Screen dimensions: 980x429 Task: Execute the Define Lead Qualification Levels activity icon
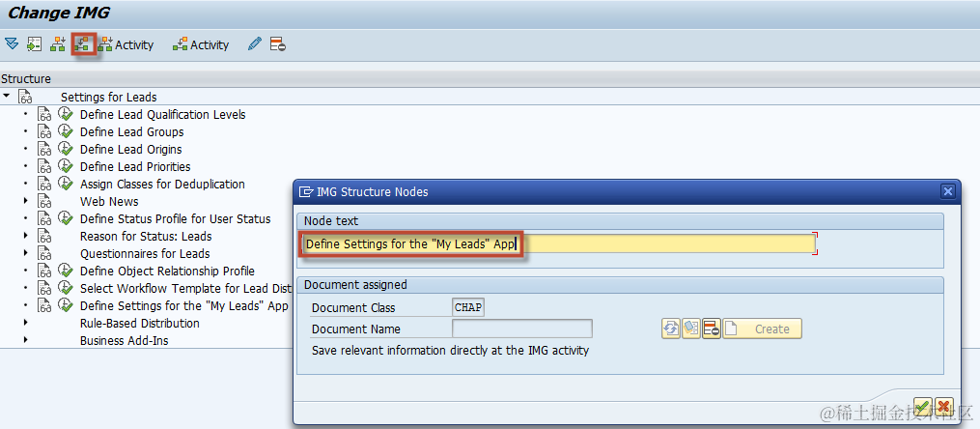coord(65,114)
